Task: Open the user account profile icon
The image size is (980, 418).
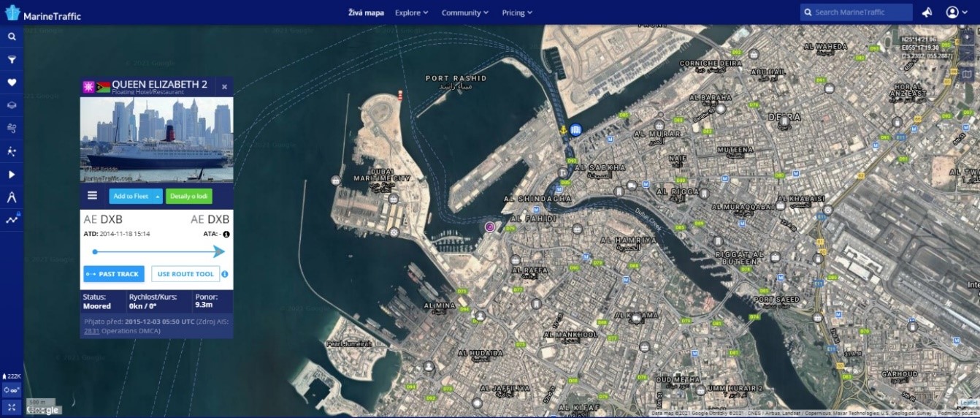Action: point(952,12)
